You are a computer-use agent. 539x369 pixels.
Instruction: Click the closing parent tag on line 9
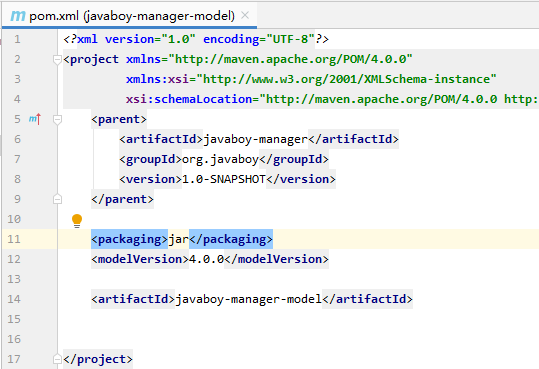[x=122, y=199]
